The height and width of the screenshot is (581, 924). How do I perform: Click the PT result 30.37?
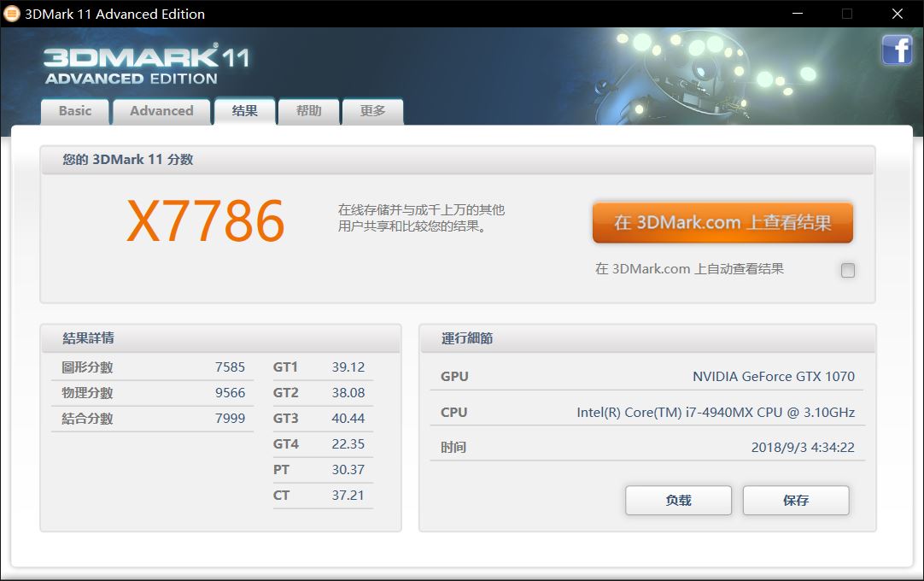[348, 470]
